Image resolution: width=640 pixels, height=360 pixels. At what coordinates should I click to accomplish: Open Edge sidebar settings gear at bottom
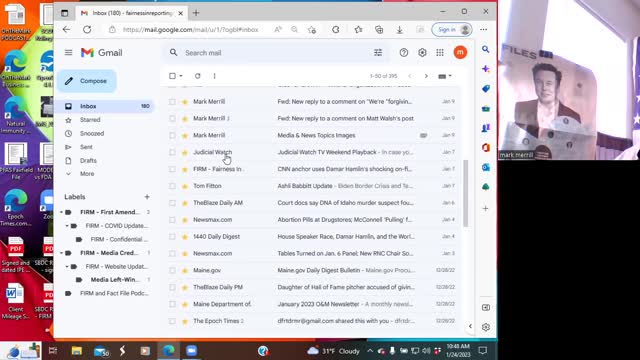[486, 327]
